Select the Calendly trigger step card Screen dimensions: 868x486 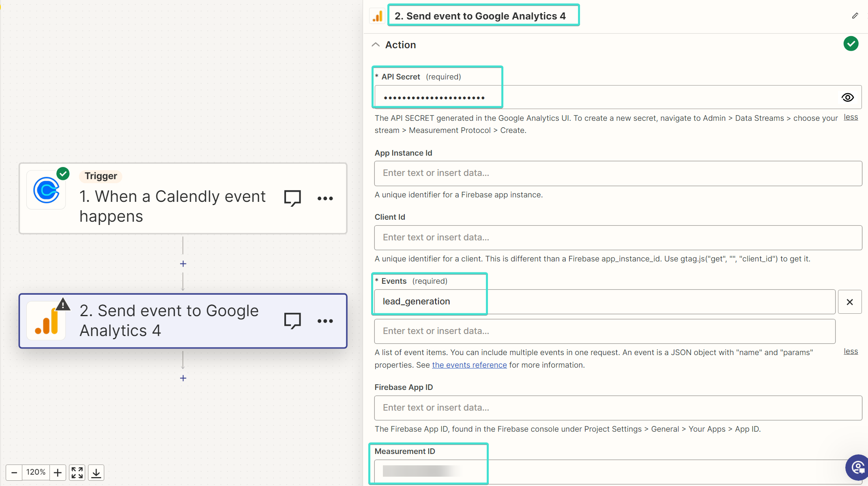point(183,198)
